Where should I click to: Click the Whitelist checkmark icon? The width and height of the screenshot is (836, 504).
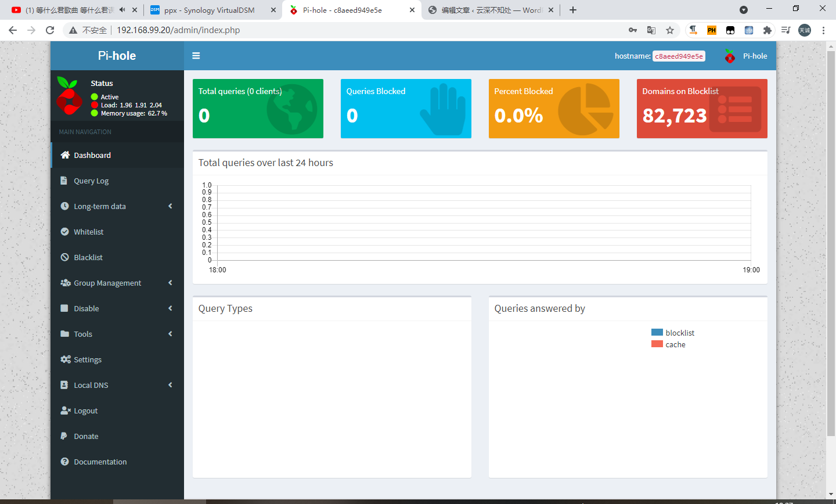(x=65, y=232)
